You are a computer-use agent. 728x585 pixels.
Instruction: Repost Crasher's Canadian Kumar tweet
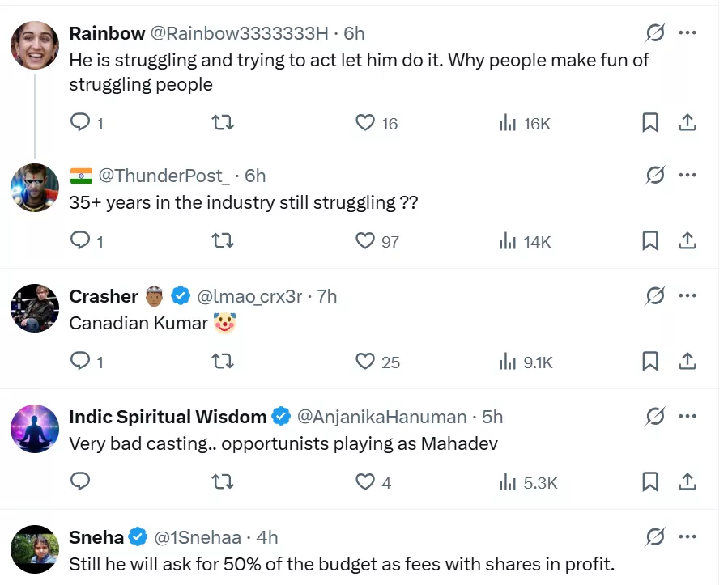223,361
